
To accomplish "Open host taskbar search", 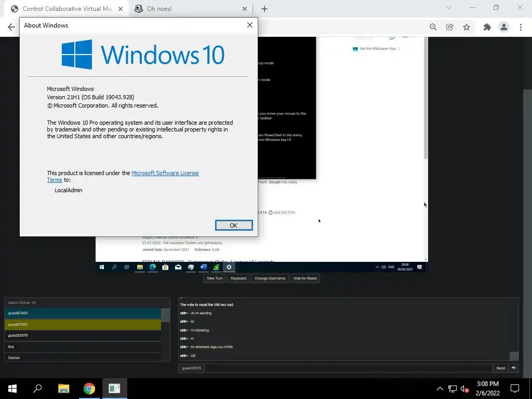I will pos(37,389).
